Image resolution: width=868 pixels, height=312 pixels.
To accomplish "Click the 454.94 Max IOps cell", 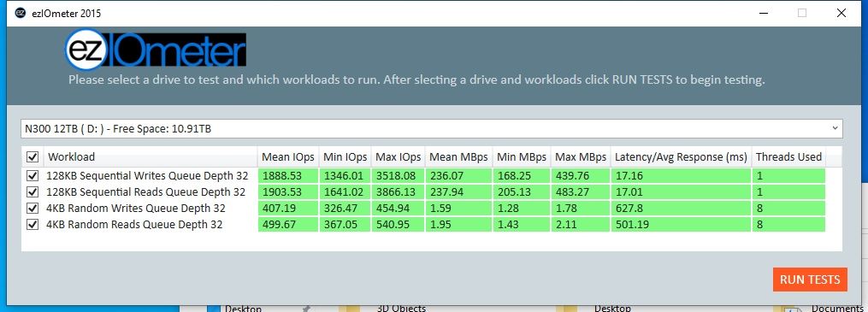I will click(398, 209).
